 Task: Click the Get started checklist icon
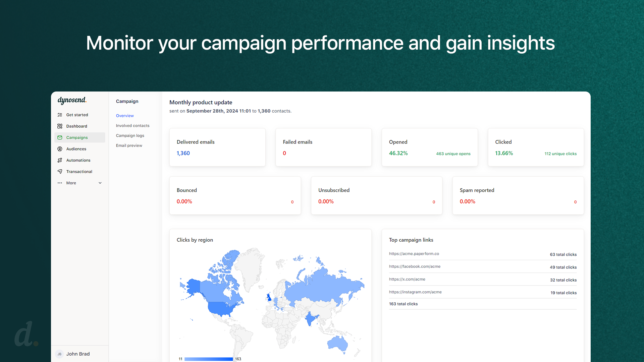coord(60,115)
